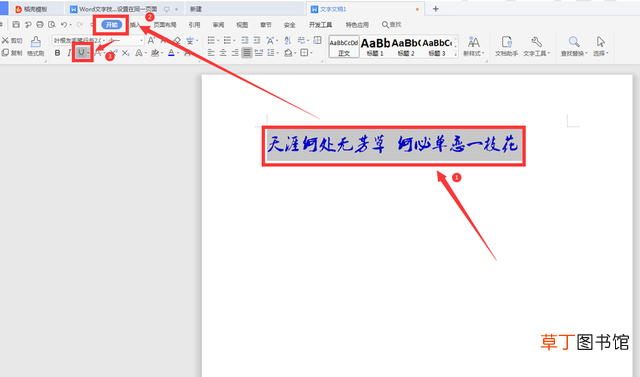The height and width of the screenshot is (377, 640).
Task: Click the Undo arrow icon
Action: click(x=64, y=24)
